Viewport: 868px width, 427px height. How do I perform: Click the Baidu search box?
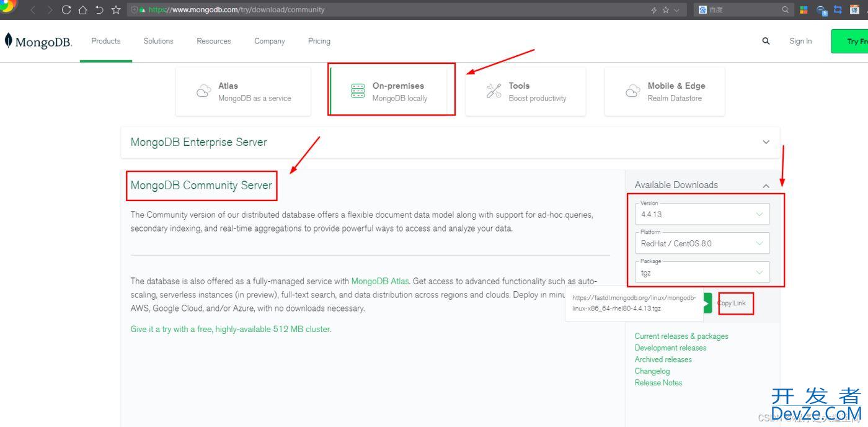[744, 10]
